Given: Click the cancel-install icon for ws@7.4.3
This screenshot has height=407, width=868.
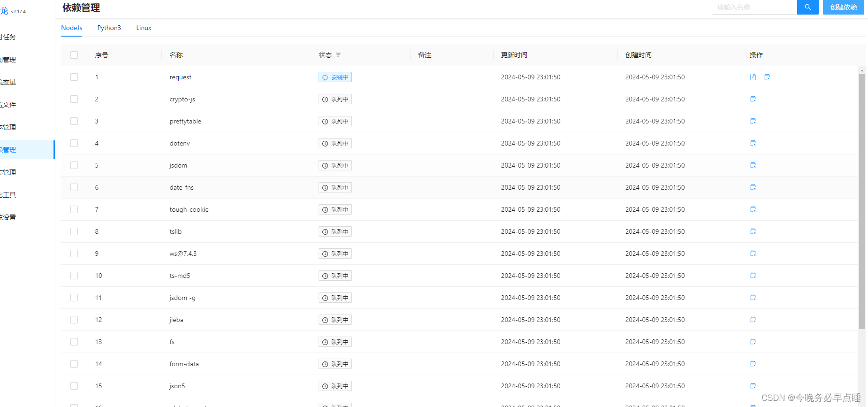Looking at the screenshot, I should point(753,253).
